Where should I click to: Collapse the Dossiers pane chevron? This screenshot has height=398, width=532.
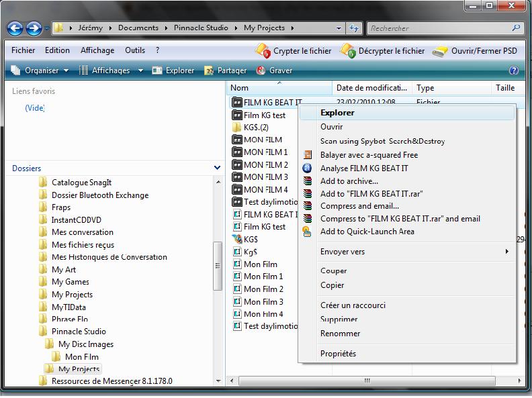click(217, 168)
